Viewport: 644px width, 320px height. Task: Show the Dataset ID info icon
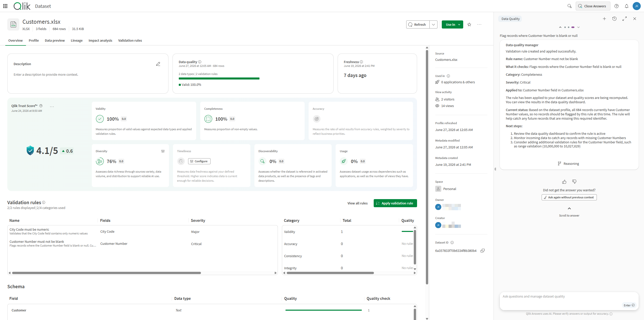pos(452,243)
